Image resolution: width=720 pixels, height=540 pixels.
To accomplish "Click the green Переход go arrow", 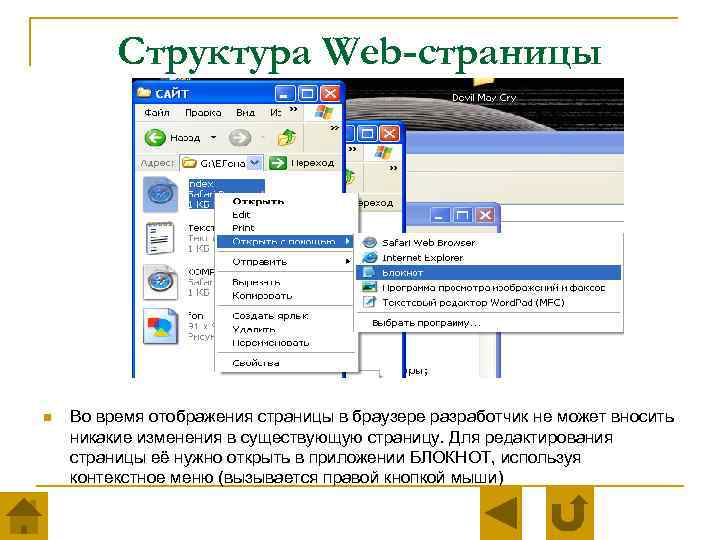I will tap(278, 163).
